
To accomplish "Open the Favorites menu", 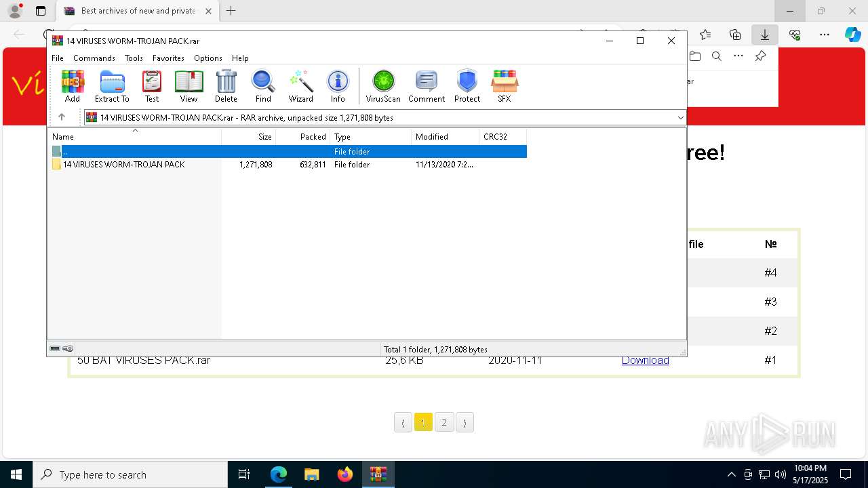I will point(168,58).
